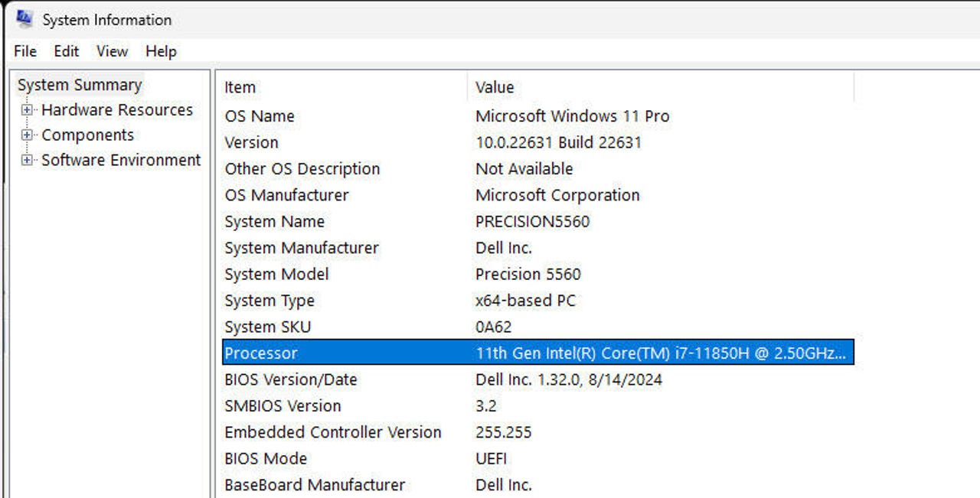Viewport: 980px width, 498px height.
Task: Select the Software Environment tree label
Action: tap(121, 161)
